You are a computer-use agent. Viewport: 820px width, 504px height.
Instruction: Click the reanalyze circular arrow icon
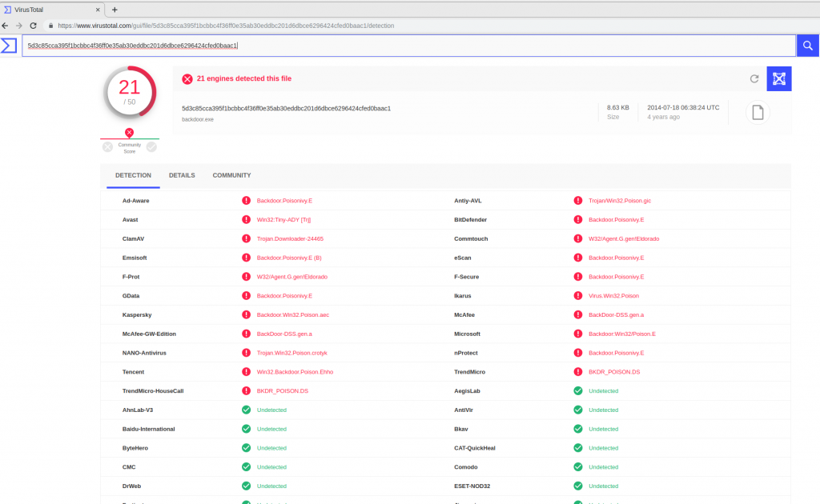(x=754, y=78)
